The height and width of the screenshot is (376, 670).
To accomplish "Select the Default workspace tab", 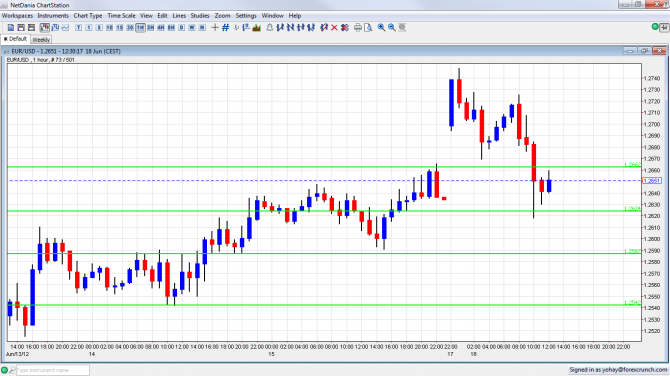I will pyautogui.click(x=15, y=39).
